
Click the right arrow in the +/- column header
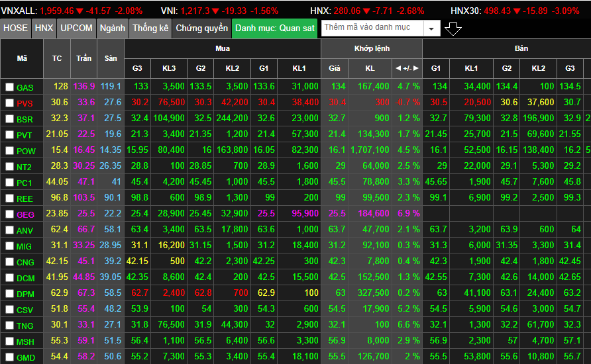tap(416, 68)
